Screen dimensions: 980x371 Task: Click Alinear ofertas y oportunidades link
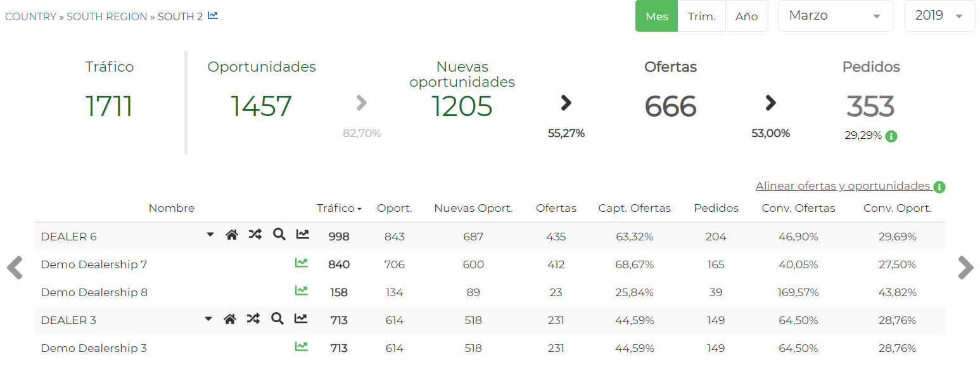point(843,186)
